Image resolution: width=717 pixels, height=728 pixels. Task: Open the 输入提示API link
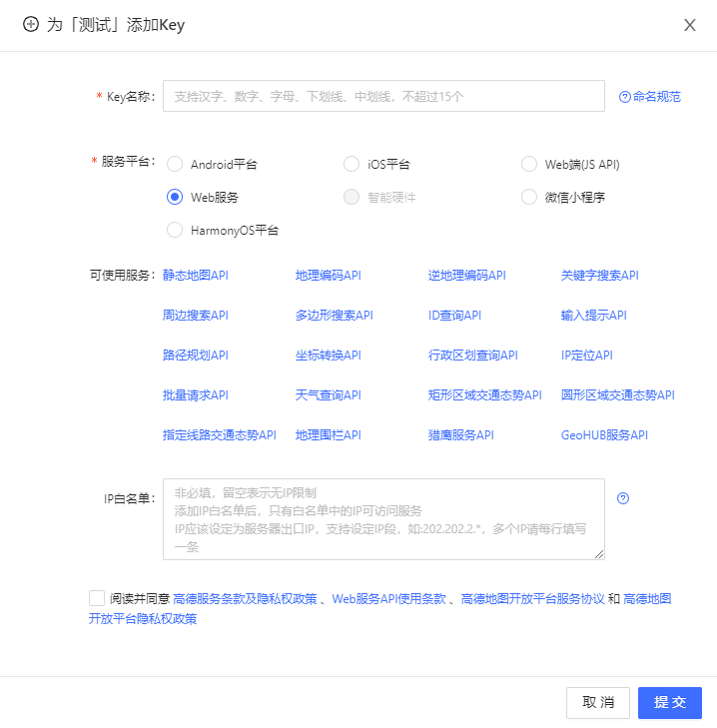point(594,316)
